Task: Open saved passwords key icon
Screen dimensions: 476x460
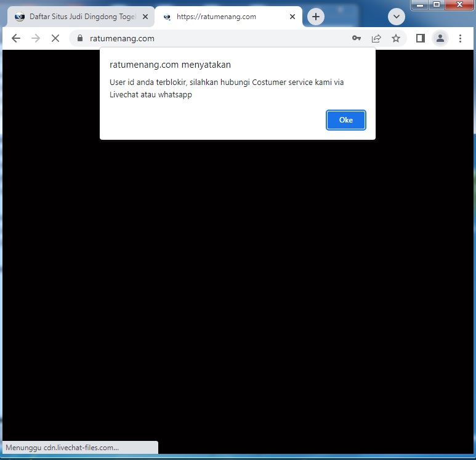Action: (357, 38)
